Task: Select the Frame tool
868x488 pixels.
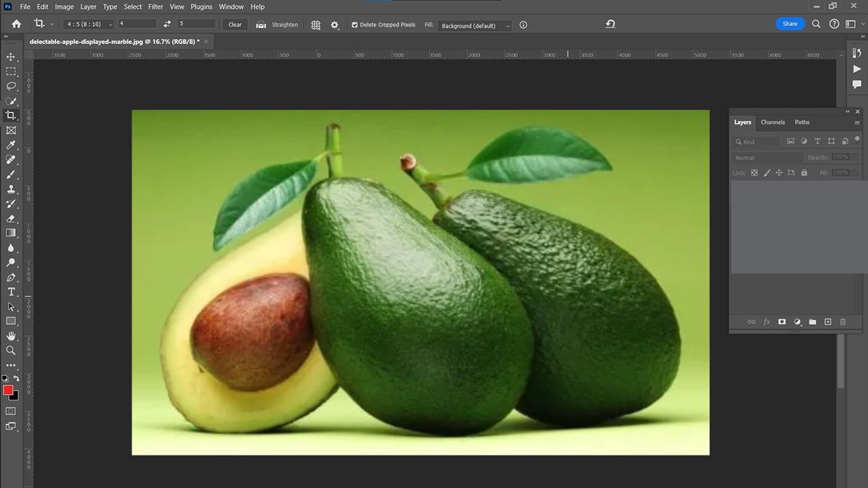Action: click(x=11, y=130)
